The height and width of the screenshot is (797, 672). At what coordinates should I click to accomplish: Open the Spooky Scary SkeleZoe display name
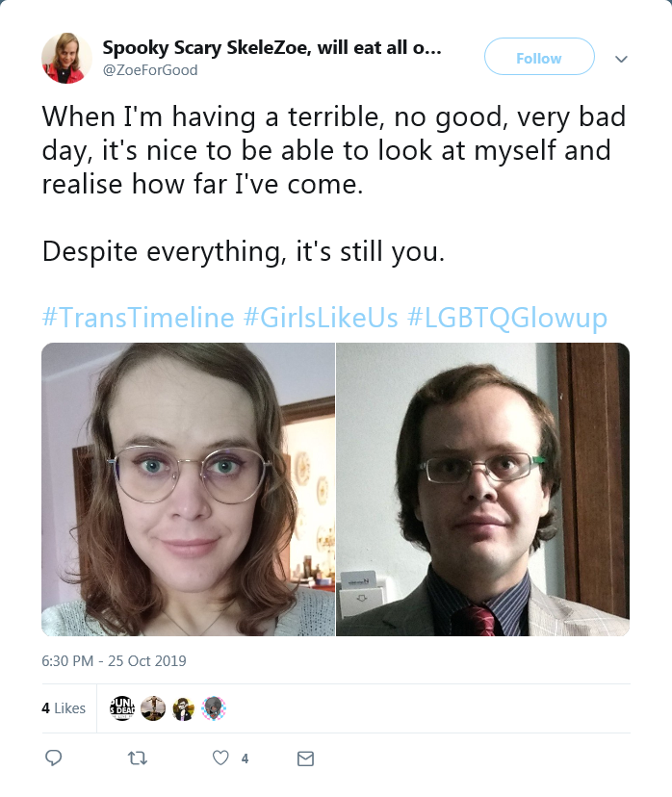[271, 48]
